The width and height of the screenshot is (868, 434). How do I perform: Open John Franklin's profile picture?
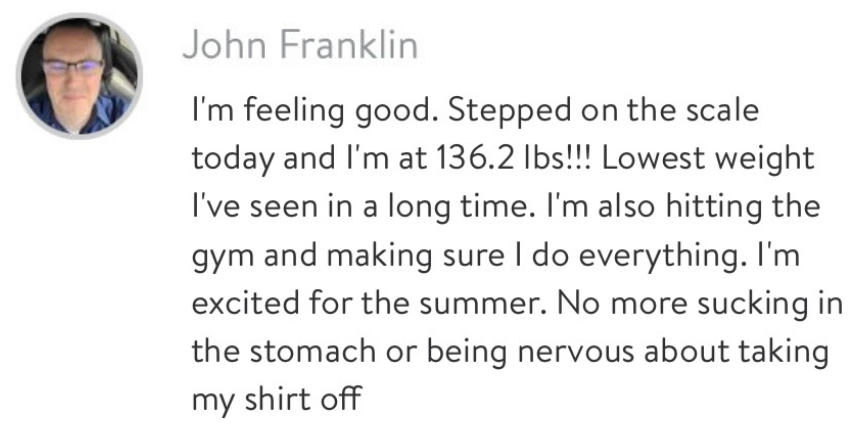point(79,76)
